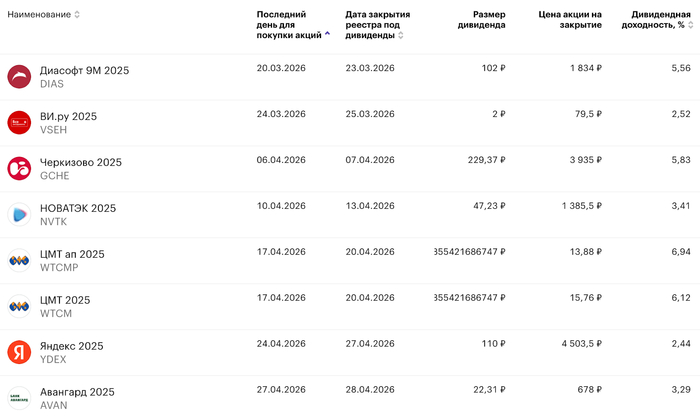Click the Яндекс red logo icon
This screenshot has height=420, width=700.
[x=20, y=352]
